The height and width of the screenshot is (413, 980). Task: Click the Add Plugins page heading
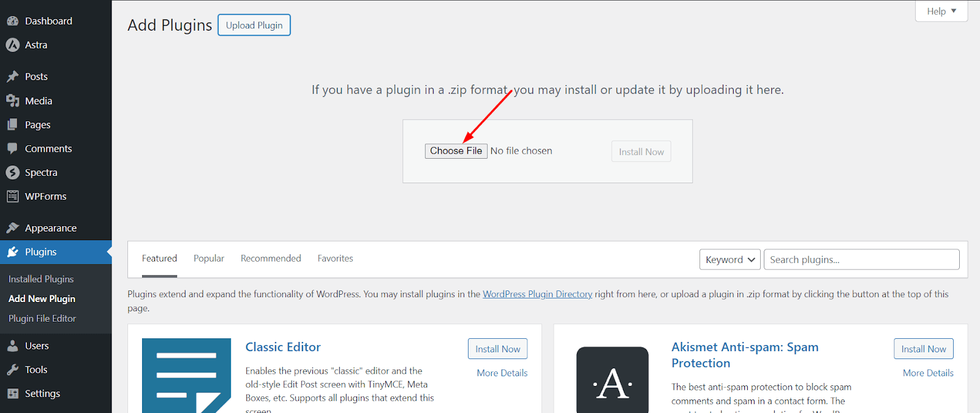pos(170,25)
